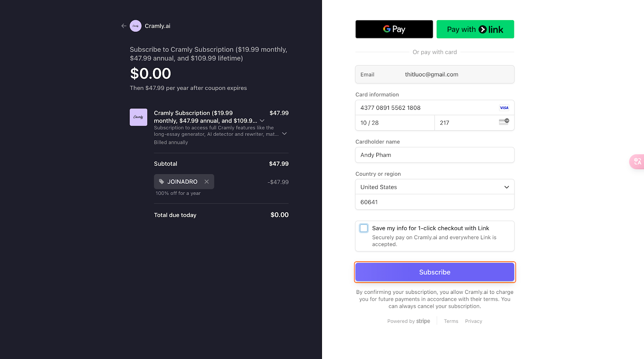Viewport: 644px width, 359px height.
Task: Check Save my info for Link checkout
Action: point(364,228)
